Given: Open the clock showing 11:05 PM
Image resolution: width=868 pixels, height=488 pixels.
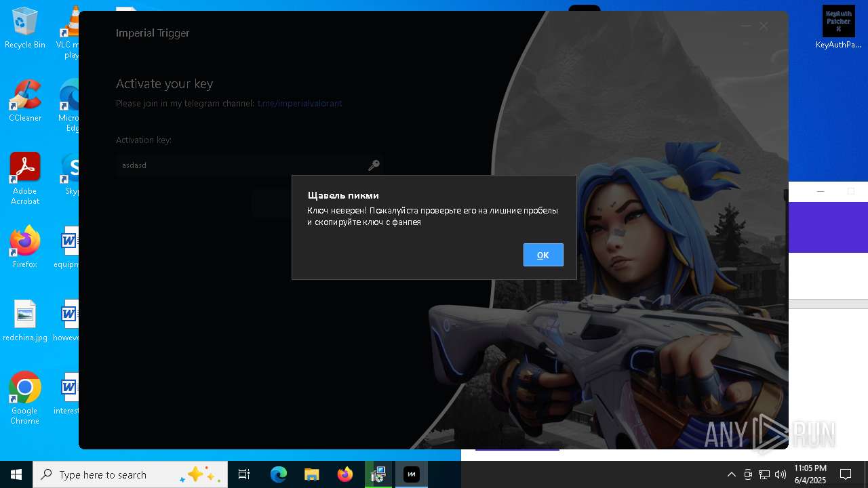Looking at the screenshot, I should (x=810, y=474).
